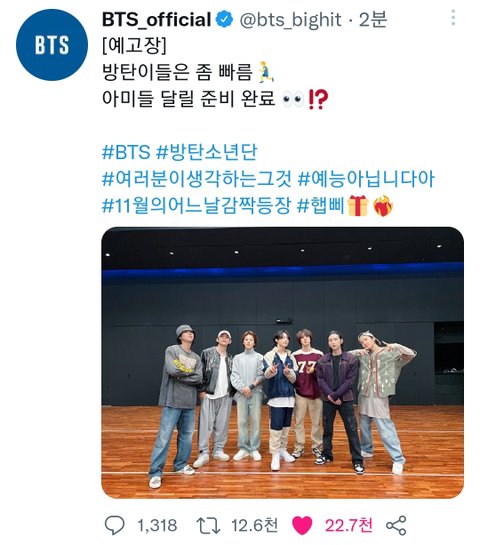Viewport: 480px width, 545px height.
Task: Click the blue verified badge
Action: tap(225, 19)
